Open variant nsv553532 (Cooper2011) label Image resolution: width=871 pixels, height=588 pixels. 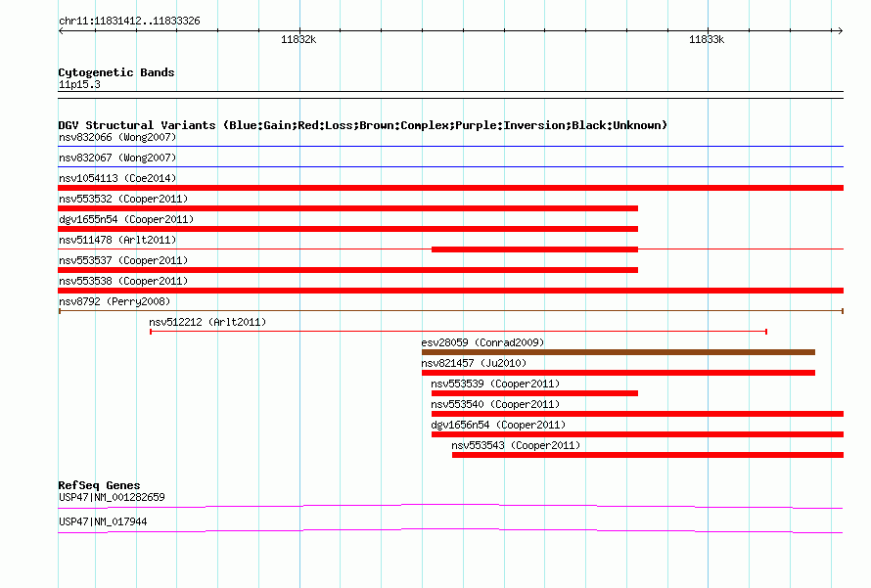click(123, 199)
